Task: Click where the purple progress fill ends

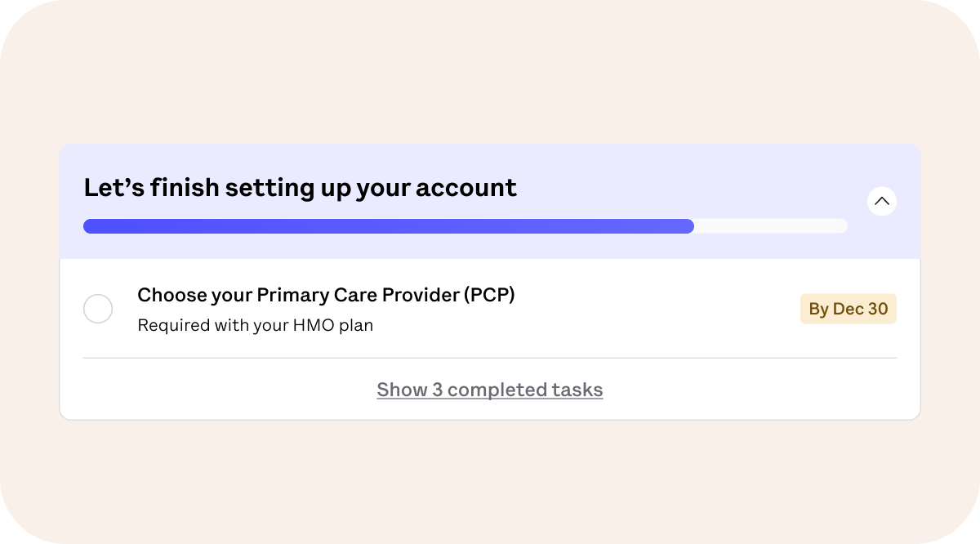Action: coord(692,226)
